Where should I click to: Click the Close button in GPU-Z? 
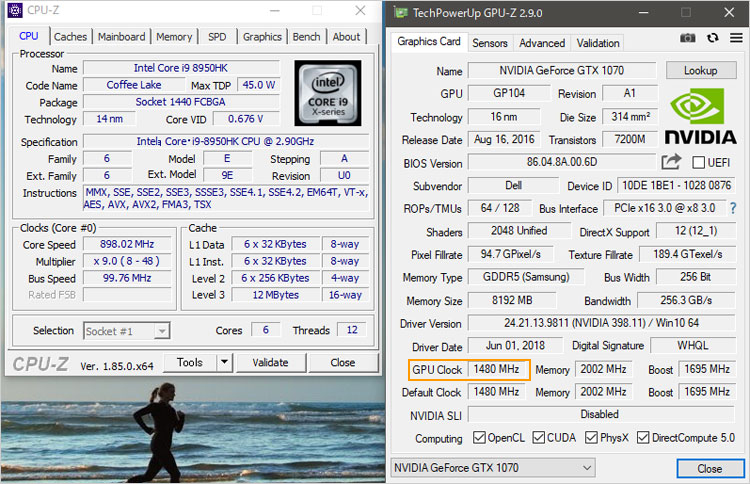coord(710,468)
